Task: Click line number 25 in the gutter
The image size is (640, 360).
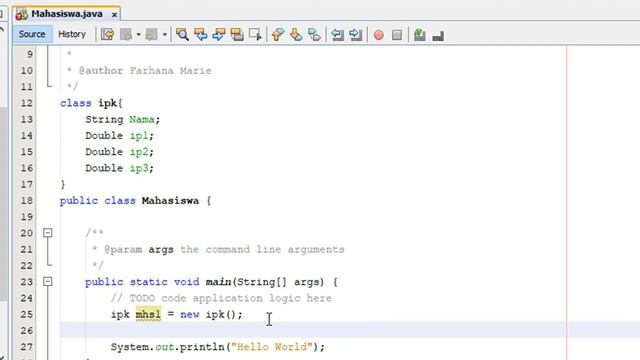Action: point(27,315)
